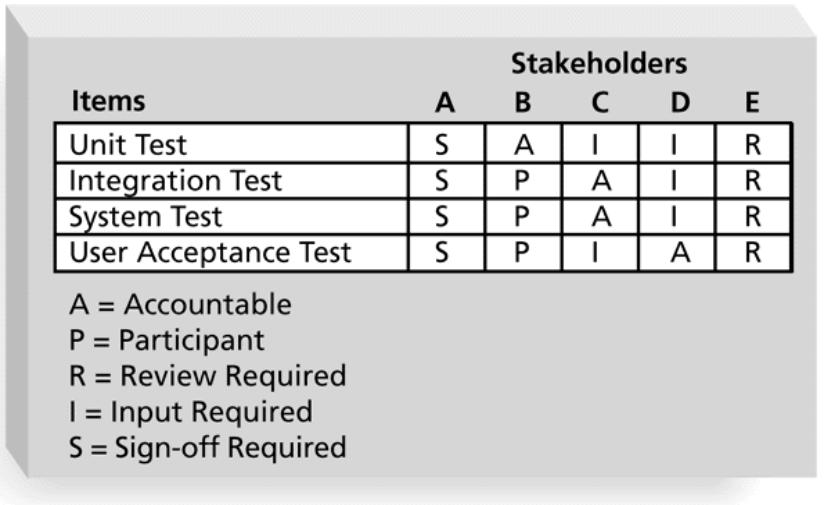Click the "A = Accountable" legend entry
824x505 pixels.
[x=180, y=304]
